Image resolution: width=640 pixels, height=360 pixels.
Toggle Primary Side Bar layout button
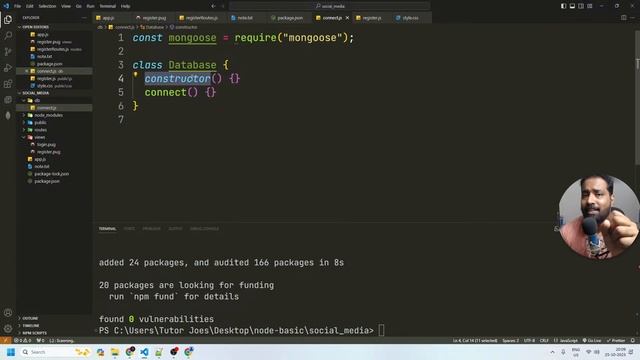click(563, 6)
